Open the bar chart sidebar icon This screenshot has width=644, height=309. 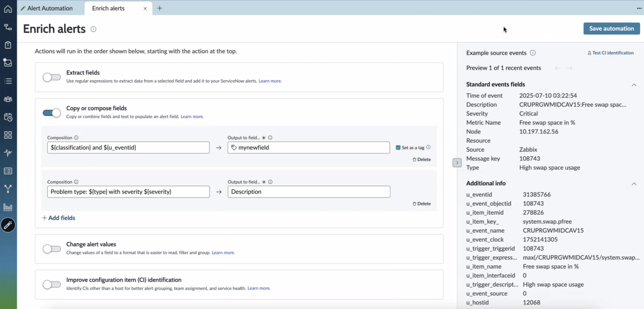click(x=8, y=207)
